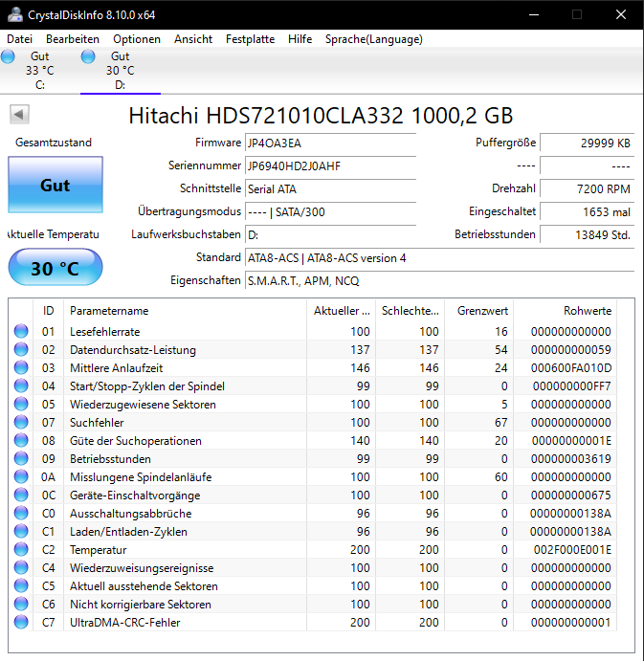The width and height of the screenshot is (644, 661).
Task: Click status orb for Wiederzuweisungsereignisse row
Action: pyautogui.click(x=21, y=567)
